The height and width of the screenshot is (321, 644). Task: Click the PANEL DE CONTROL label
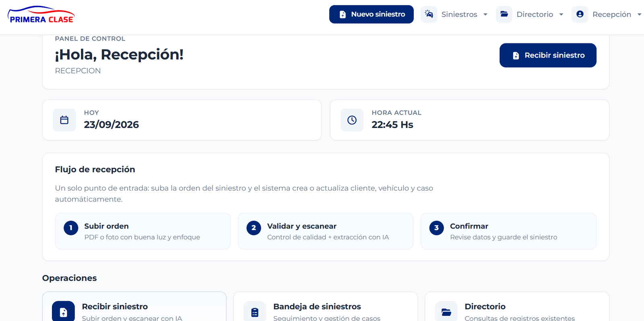90,39
